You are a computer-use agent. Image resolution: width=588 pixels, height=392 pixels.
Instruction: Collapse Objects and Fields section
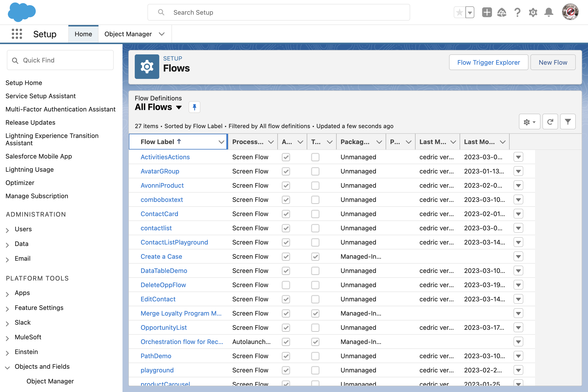tap(8, 367)
